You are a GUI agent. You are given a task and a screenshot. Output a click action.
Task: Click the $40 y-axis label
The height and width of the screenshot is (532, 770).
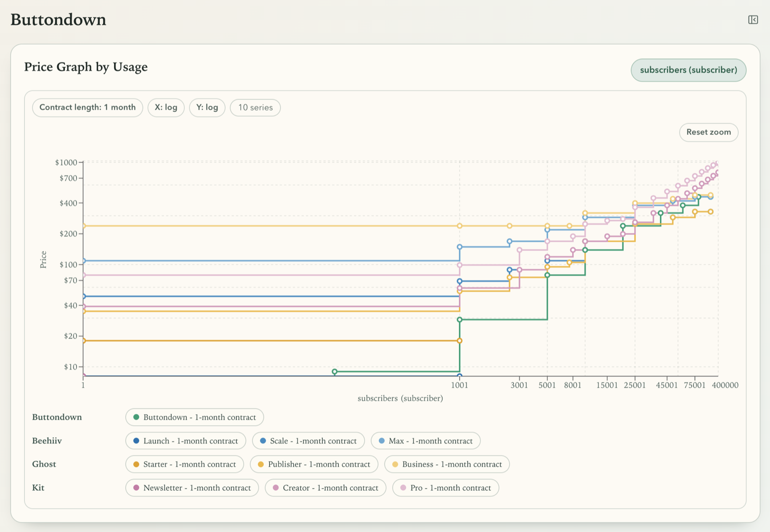pos(70,305)
